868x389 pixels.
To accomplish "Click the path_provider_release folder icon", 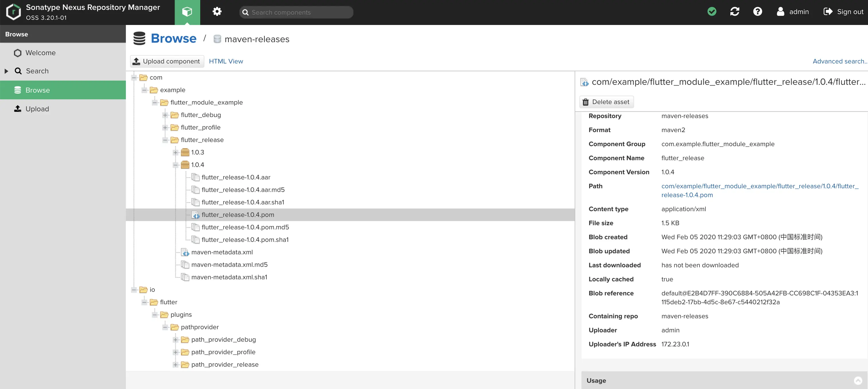I will [x=185, y=364].
